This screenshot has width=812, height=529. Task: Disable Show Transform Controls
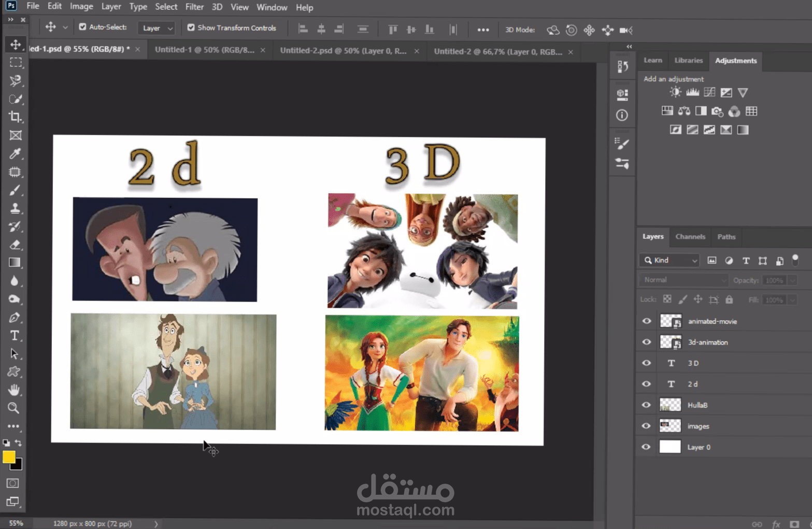tap(191, 27)
